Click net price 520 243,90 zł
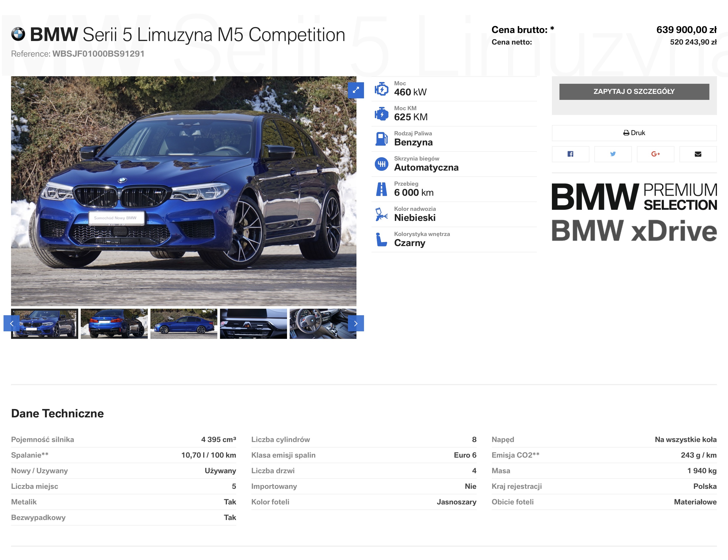 pos(693,42)
